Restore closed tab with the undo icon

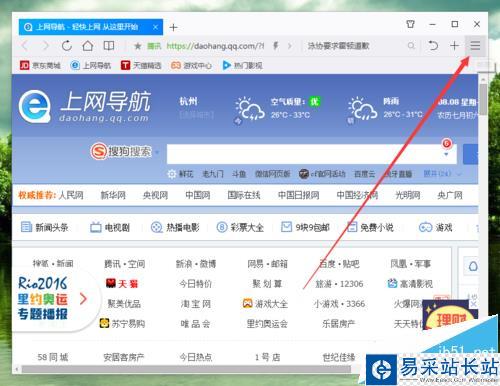(x=433, y=45)
